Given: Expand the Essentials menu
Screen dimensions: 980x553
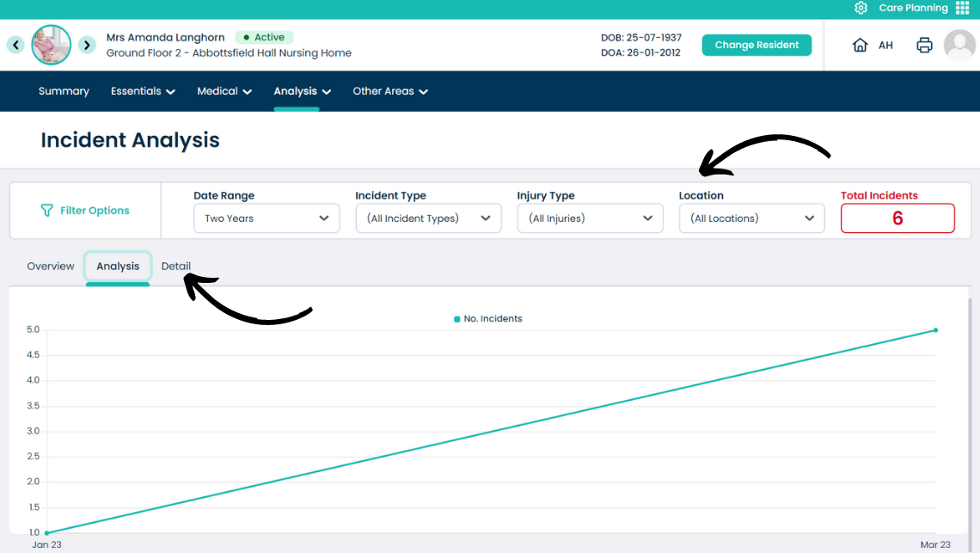Looking at the screenshot, I should point(143,91).
